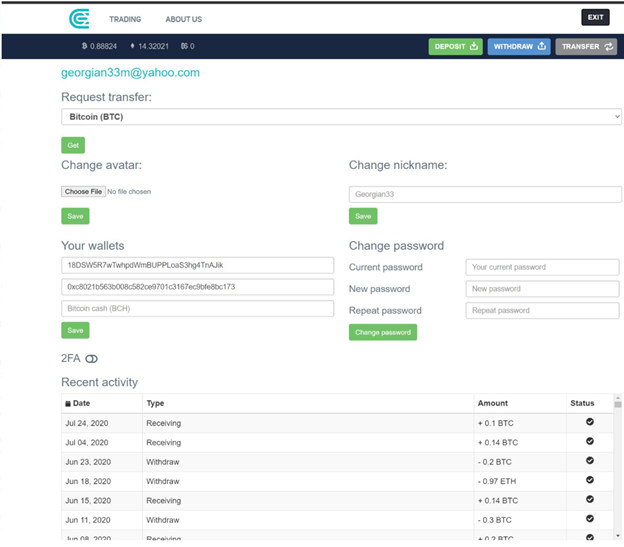Viewport: 624px width, 547px height.
Task: Toggle the 2FA switch
Action: [91, 358]
